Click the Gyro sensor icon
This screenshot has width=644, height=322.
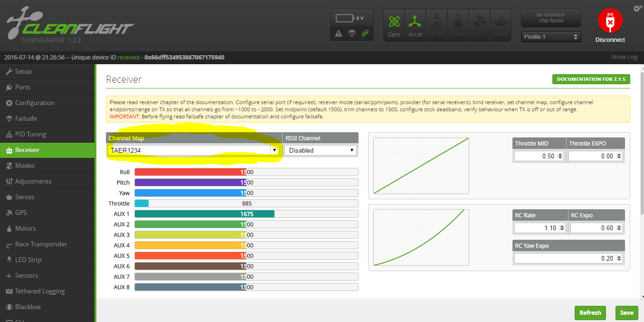[394, 26]
